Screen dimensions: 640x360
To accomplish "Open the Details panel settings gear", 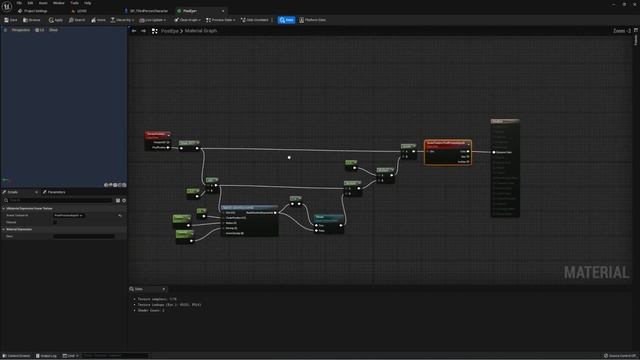I will (x=124, y=200).
